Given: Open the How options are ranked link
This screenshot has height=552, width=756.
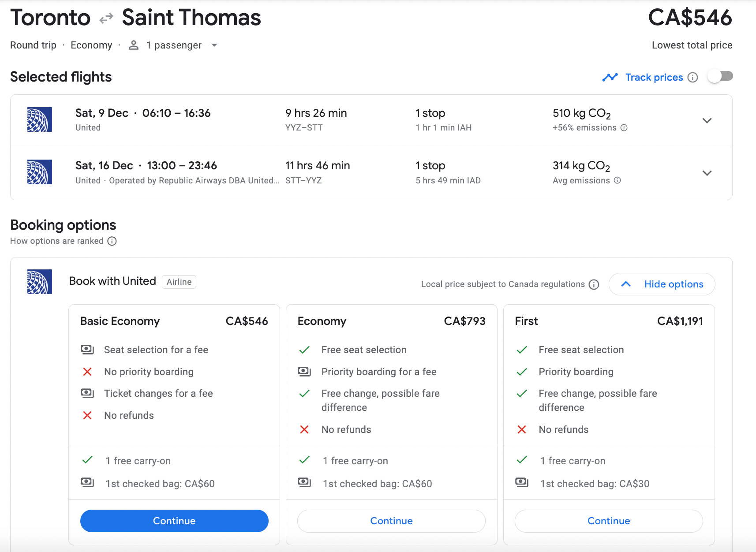Looking at the screenshot, I should [57, 241].
